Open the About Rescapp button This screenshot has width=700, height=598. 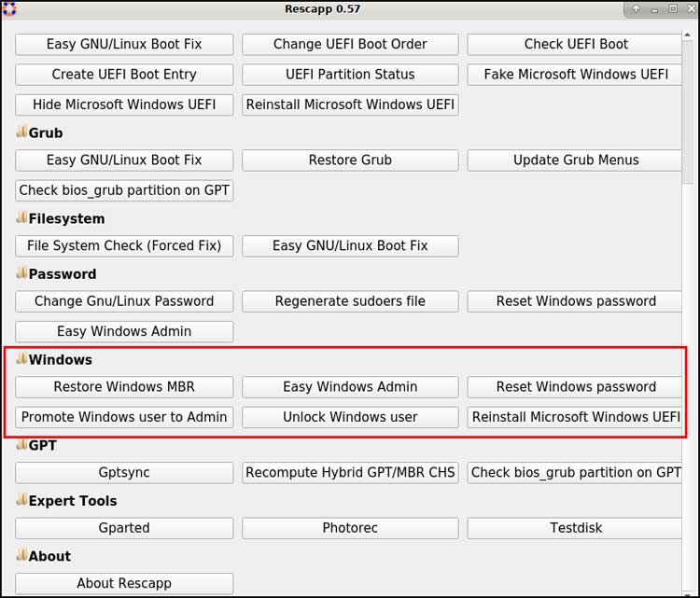tap(124, 584)
